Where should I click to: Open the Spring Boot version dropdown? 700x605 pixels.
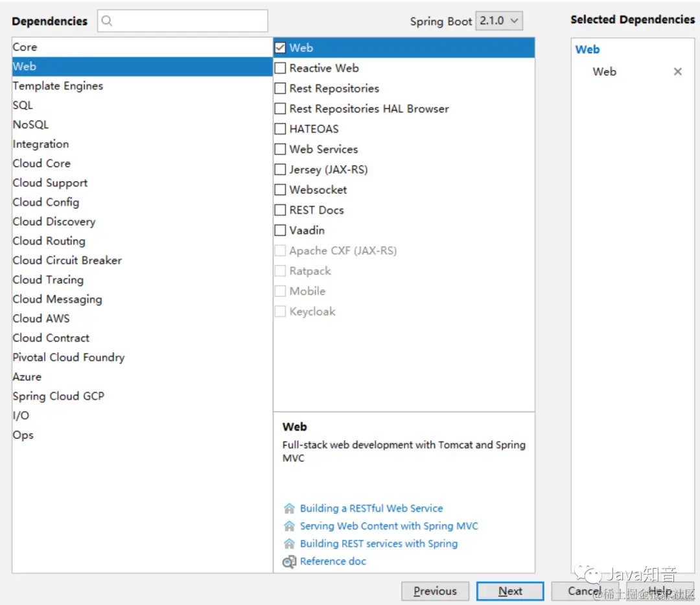[499, 21]
